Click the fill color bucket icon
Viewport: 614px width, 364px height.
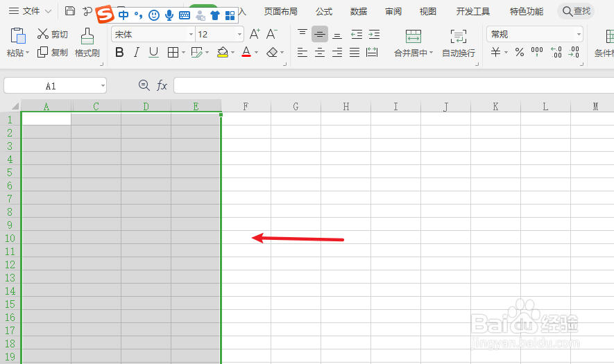223,52
